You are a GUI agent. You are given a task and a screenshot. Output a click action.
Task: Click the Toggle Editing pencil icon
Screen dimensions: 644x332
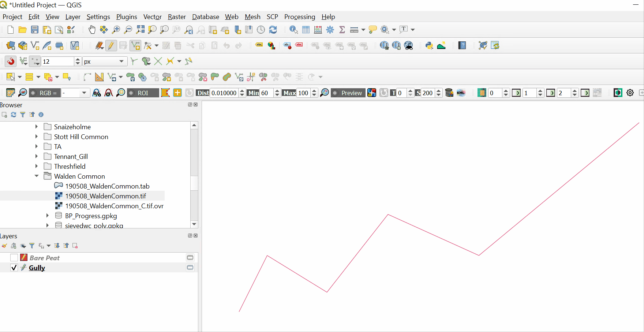111,45
